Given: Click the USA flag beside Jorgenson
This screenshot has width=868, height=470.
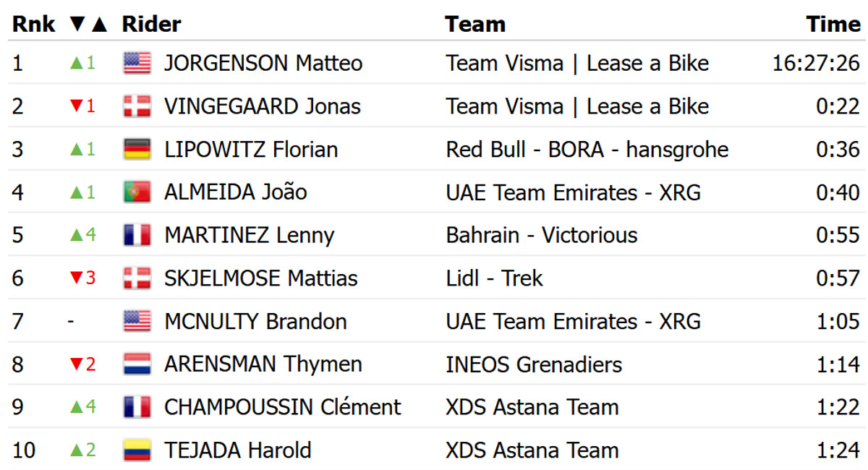Looking at the screenshot, I should [x=137, y=64].
